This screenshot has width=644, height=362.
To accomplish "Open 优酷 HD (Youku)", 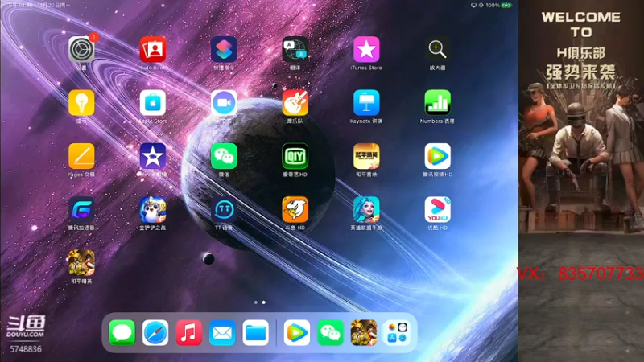I will tap(437, 209).
